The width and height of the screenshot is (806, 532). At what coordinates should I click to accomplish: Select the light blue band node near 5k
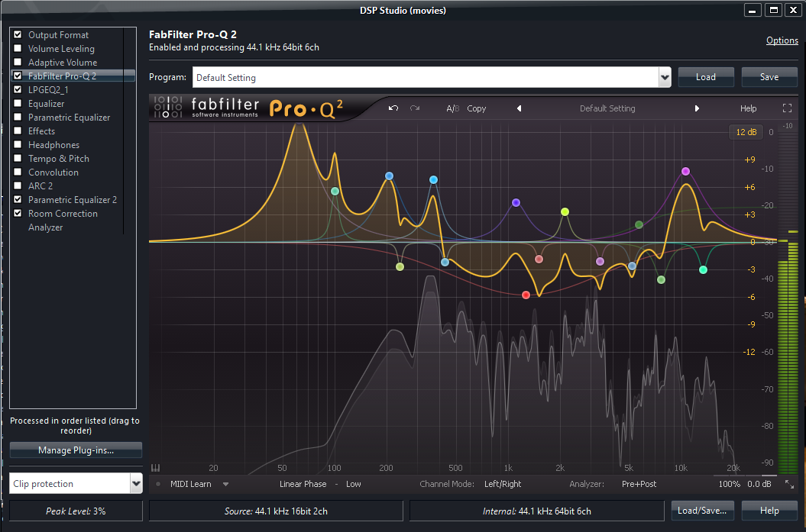633,266
